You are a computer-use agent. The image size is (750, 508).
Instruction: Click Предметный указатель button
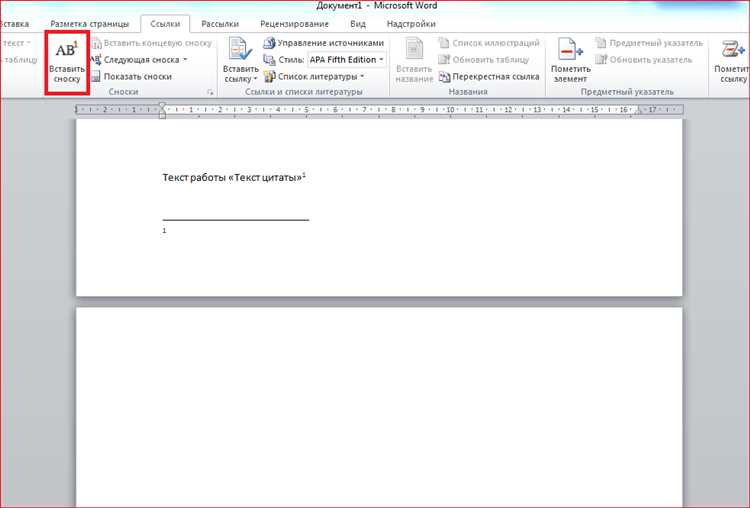pos(649,43)
